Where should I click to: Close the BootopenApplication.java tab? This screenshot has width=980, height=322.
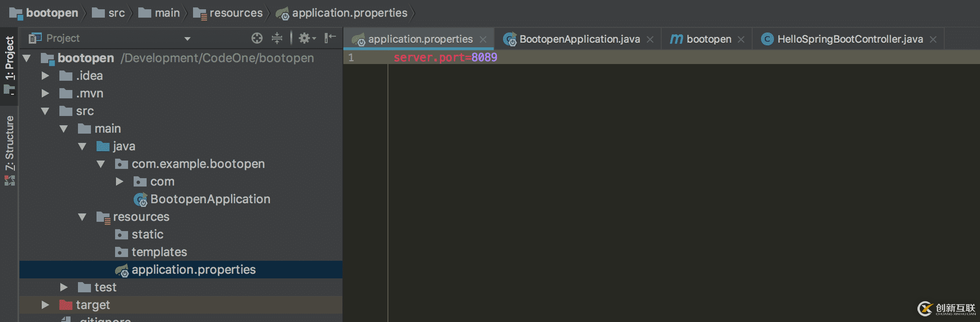tap(650, 39)
